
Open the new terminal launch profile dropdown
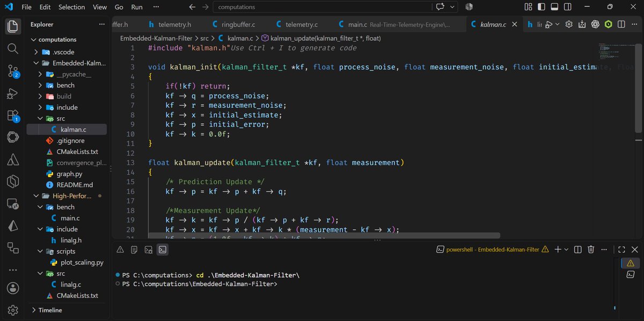(x=566, y=249)
